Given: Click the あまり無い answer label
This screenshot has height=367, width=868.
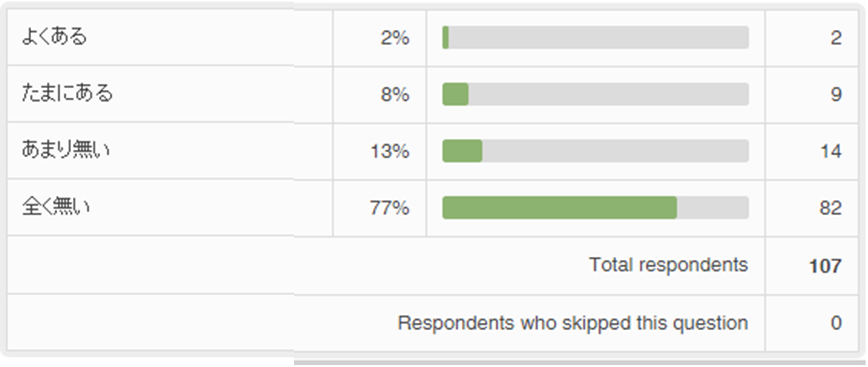Looking at the screenshot, I should (x=66, y=150).
